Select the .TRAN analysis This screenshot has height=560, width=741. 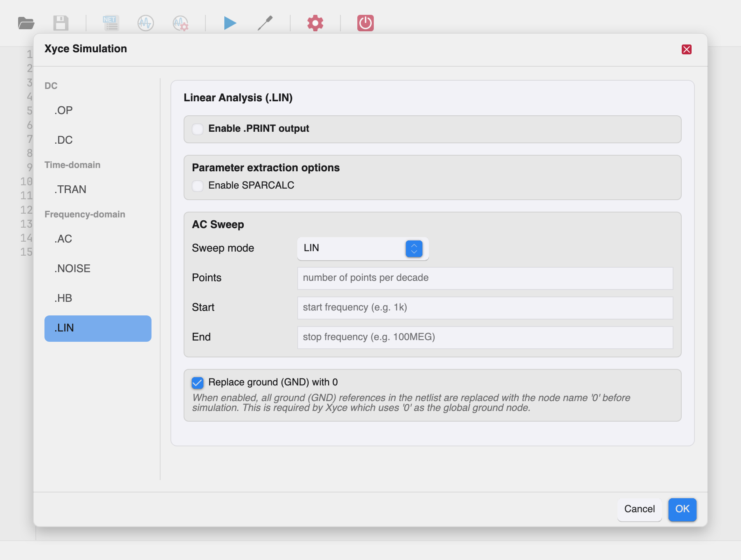[x=98, y=189]
